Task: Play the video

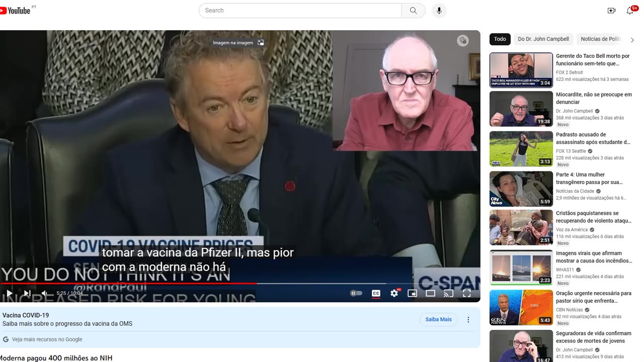Action: 9,293
